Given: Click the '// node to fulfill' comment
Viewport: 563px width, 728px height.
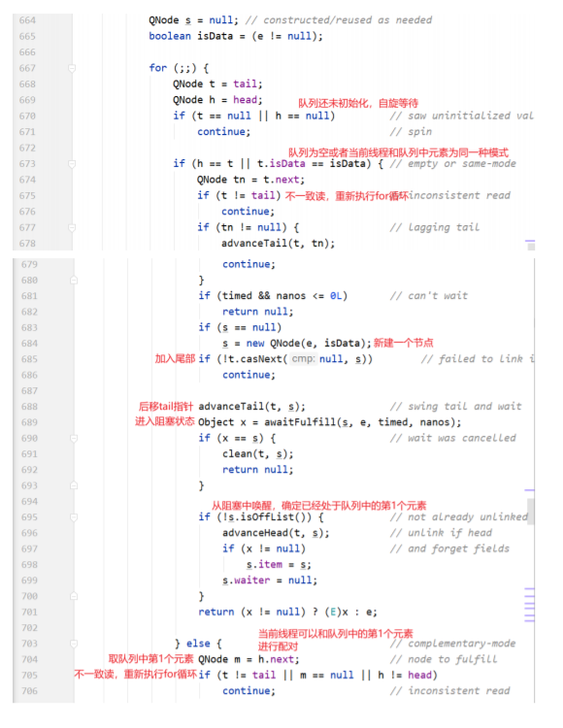Looking at the screenshot, I should point(444,659).
